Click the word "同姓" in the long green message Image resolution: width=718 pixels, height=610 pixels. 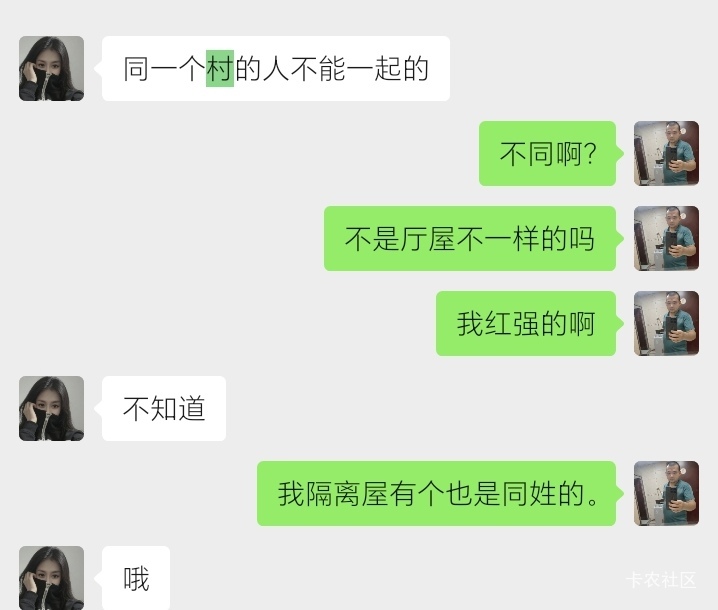tap(530, 494)
